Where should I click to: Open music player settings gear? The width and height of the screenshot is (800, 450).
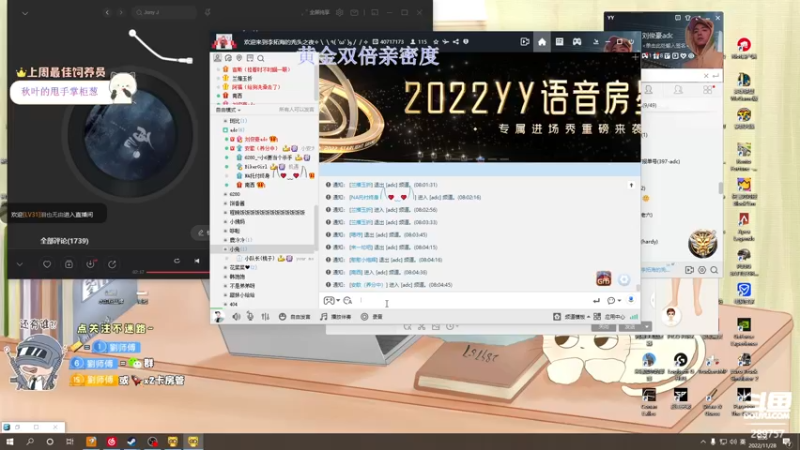339,12
